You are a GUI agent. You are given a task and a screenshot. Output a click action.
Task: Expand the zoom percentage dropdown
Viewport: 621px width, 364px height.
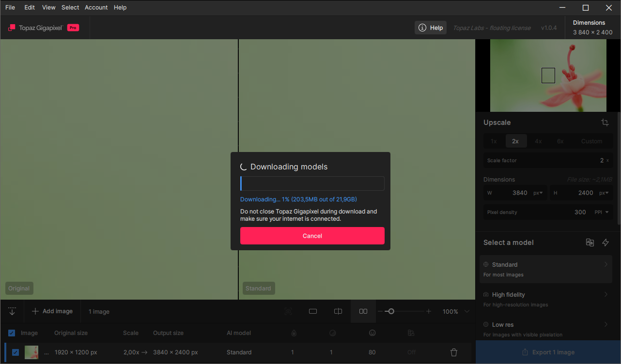click(x=467, y=311)
